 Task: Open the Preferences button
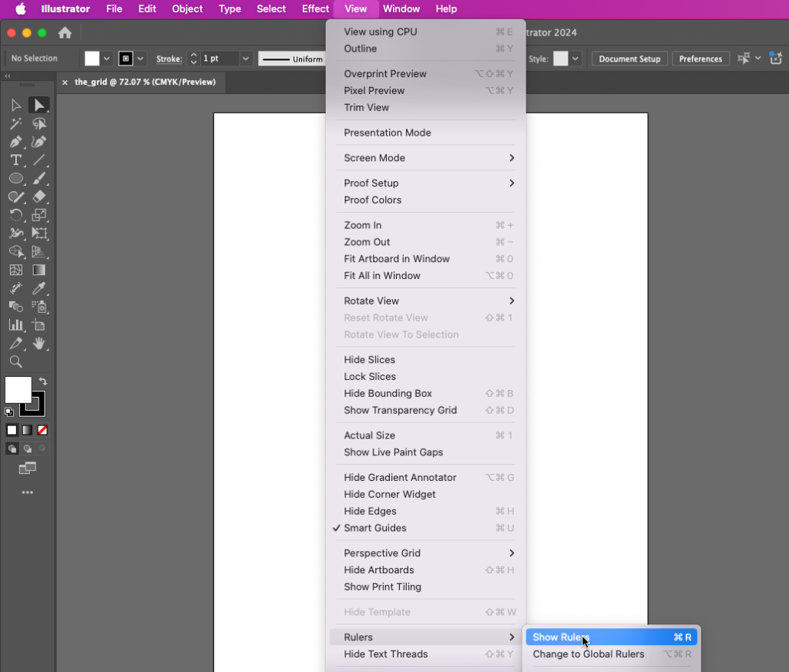tap(700, 59)
